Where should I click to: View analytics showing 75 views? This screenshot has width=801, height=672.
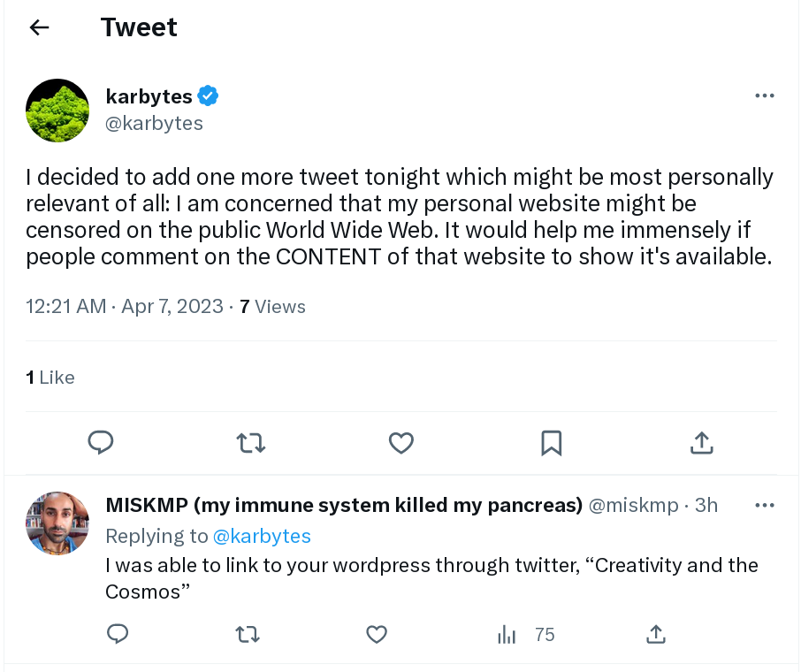[526, 635]
